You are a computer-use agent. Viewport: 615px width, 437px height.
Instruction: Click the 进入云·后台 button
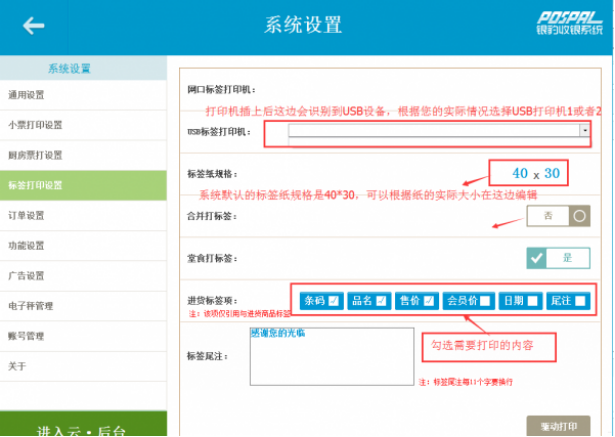click(82, 428)
